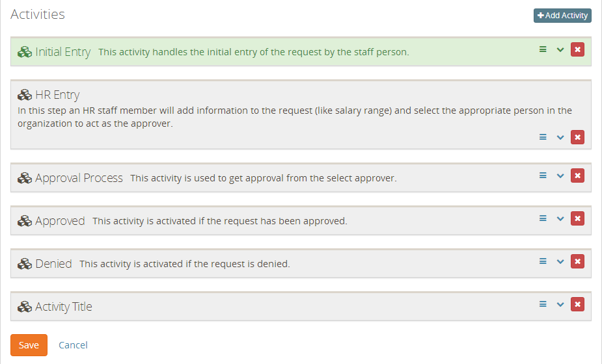Expand the Approved activity panel
The height and width of the screenshot is (364, 602).
pos(560,219)
